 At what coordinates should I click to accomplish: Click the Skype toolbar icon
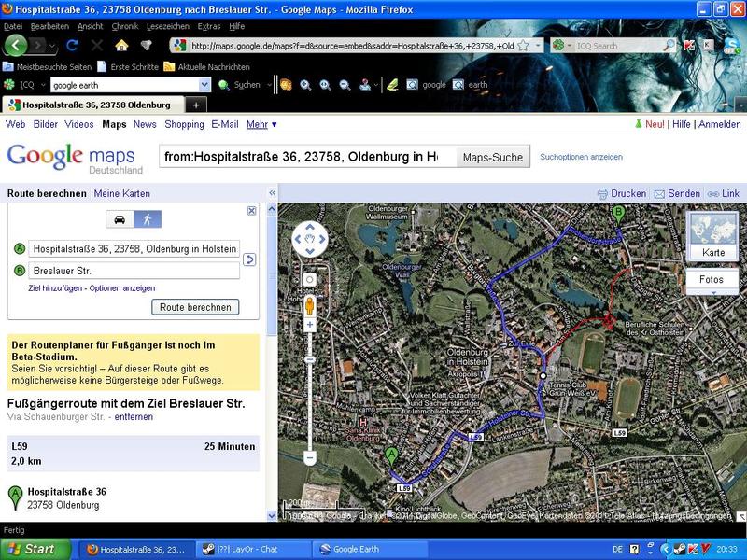click(x=731, y=46)
